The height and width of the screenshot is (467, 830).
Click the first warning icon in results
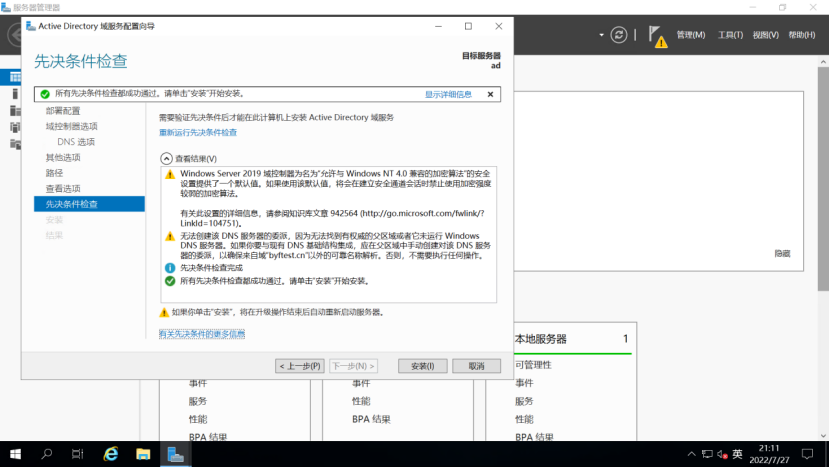[170, 174]
